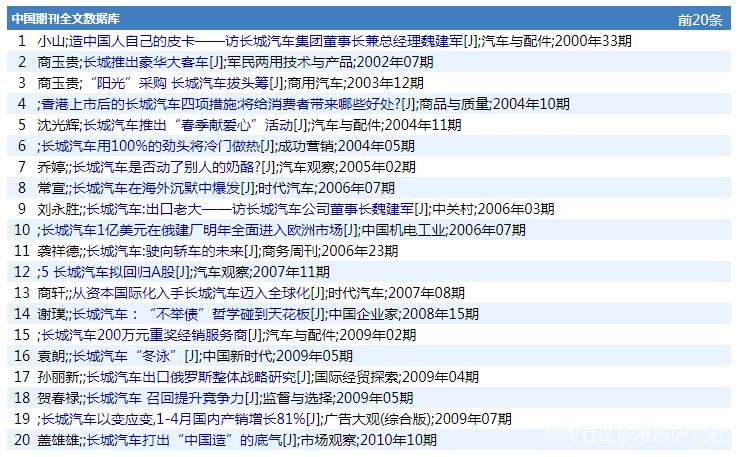Open link 长城汽车 召回提升竞争力
Image resolution: width=739 pixels, height=457 pixels.
click(x=164, y=398)
